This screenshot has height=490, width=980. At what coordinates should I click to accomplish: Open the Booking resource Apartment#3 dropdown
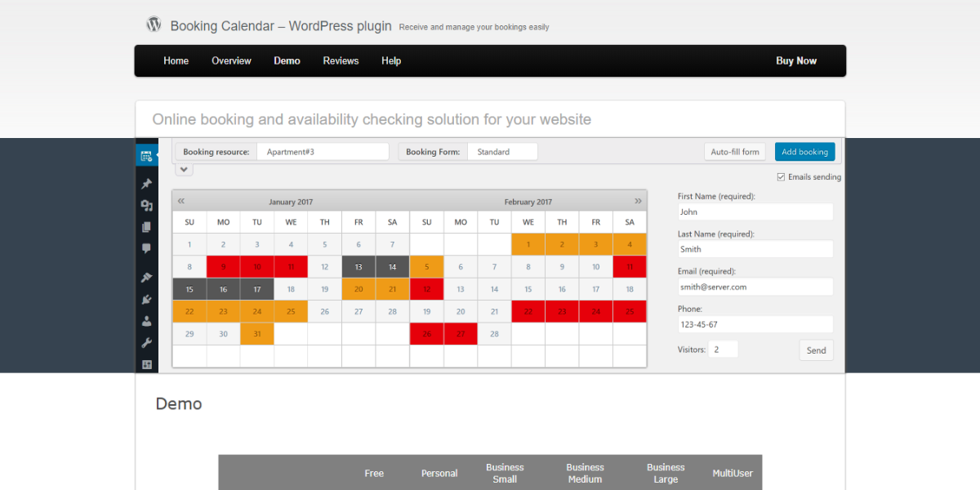(x=323, y=152)
